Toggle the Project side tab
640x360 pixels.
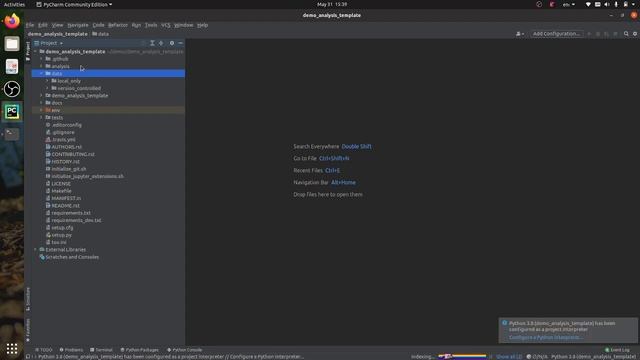(x=28, y=51)
